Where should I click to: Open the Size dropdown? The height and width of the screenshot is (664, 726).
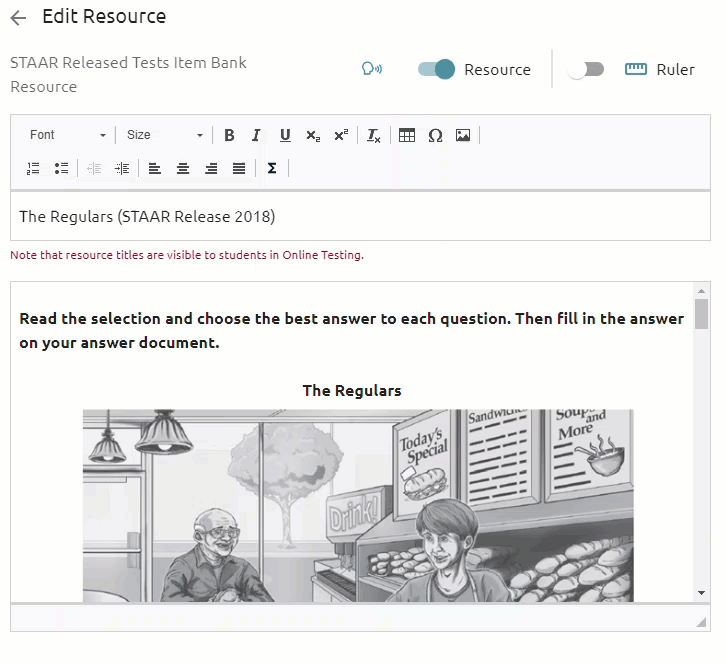coord(164,135)
